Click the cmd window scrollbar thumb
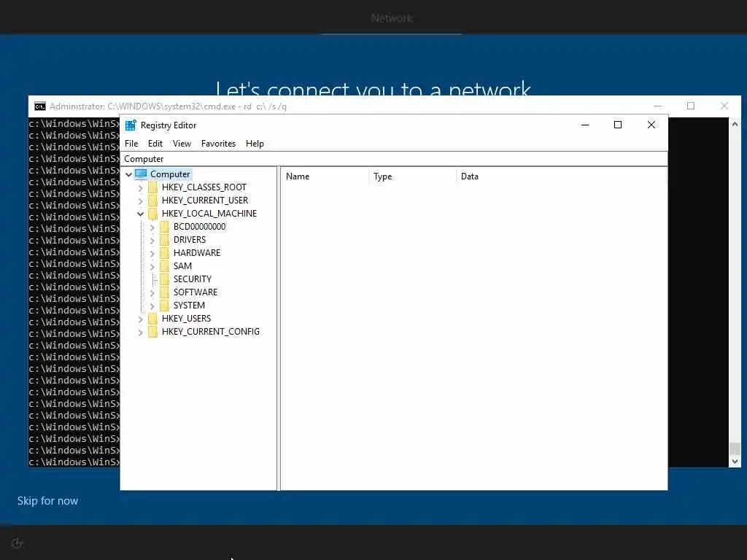The height and width of the screenshot is (560, 747). tap(735, 448)
